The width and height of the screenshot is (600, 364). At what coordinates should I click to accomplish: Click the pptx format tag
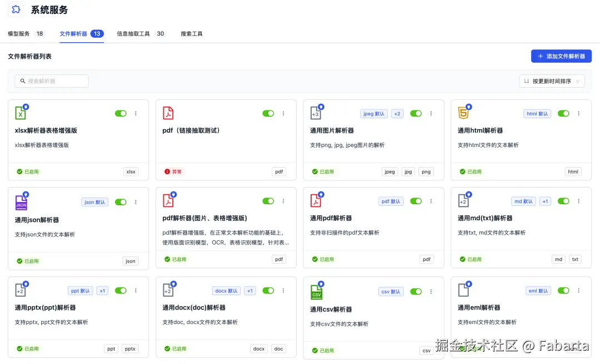pos(130,348)
